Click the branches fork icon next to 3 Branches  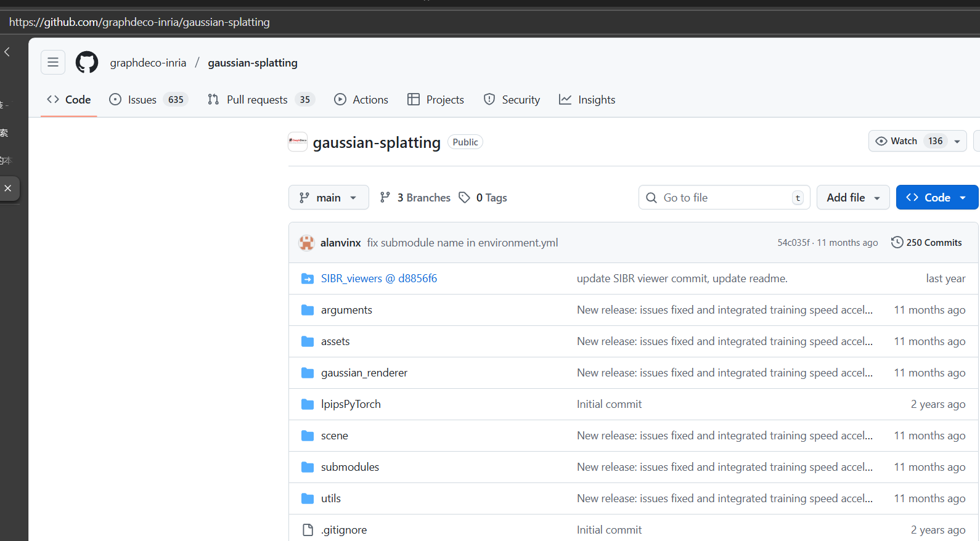click(385, 197)
